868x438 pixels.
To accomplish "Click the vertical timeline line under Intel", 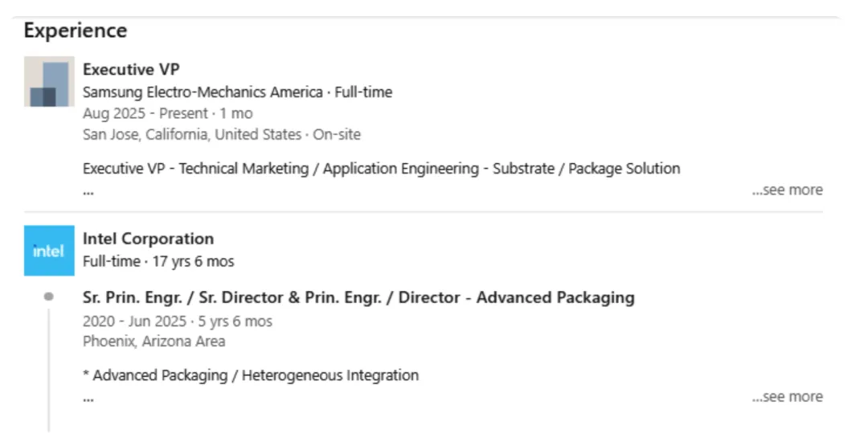I will 49,370.
